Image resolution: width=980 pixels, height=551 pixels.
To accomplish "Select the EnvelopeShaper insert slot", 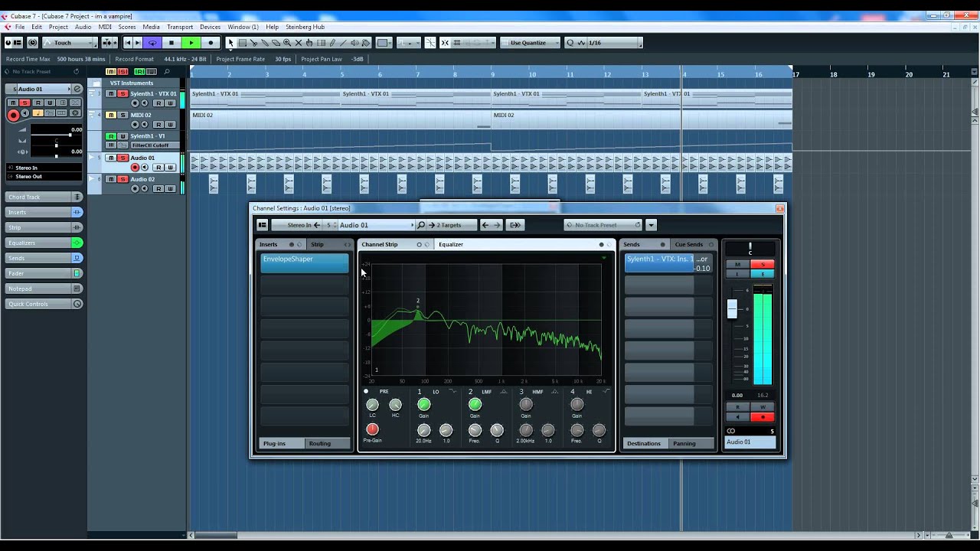I will click(x=305, y=262).
